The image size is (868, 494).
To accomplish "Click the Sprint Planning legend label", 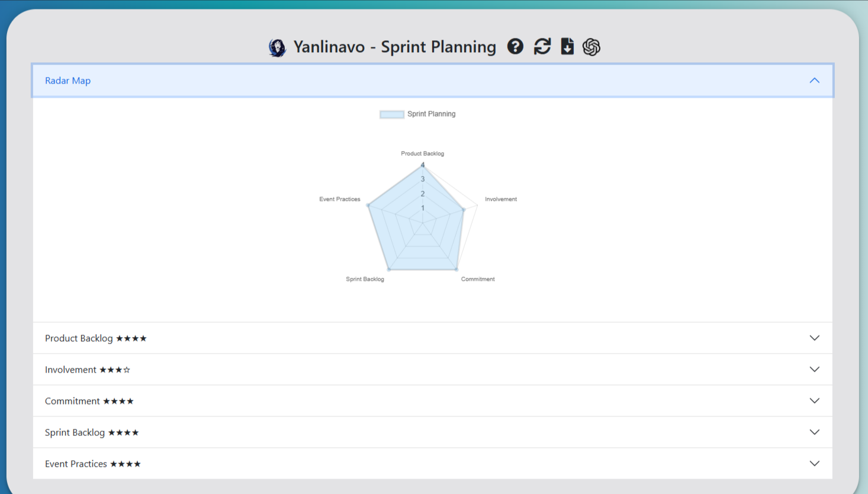I will tap(431, 114).
